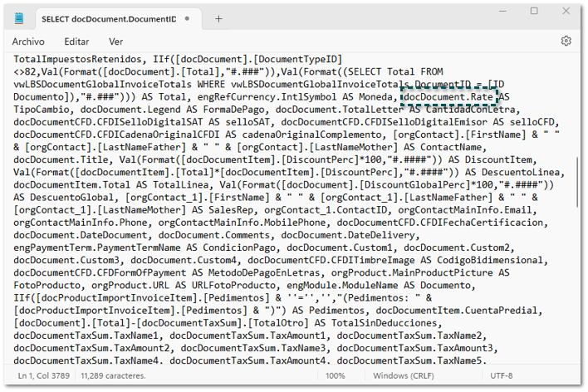This screenshot has width=588, height=392.
Task: Click the 100% zoom status entry
Action: [x=336, y=375]
